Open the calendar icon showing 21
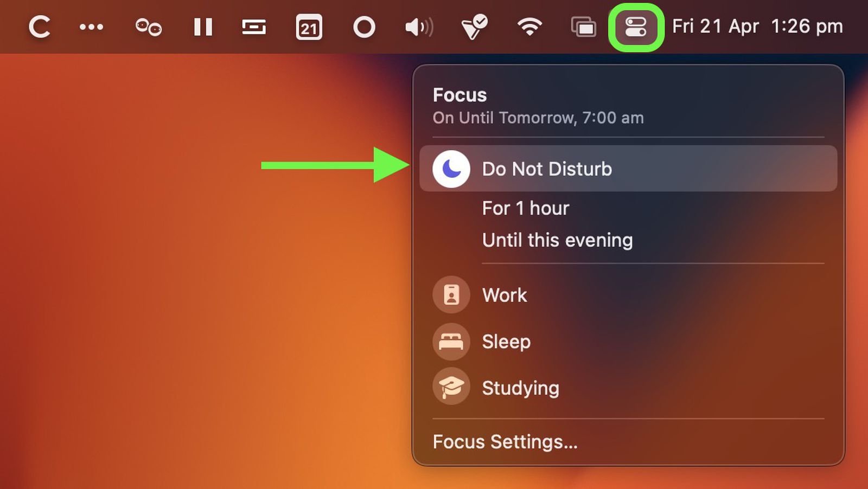This screenshot has width=868, height=489. tap(308, 27)
